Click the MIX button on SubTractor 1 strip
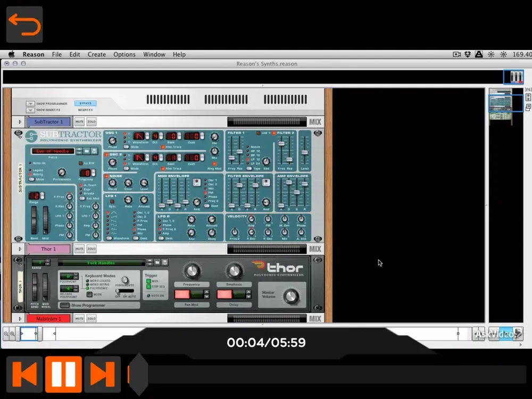This screenshot has height=399, width=532. [x=315, y=122]
